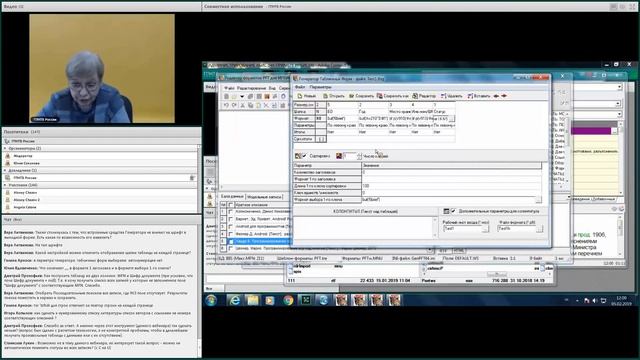640x360 pixels.
Task: Click the Длина 1-го ключа сортировки value 100
Action: pos(451,186)
